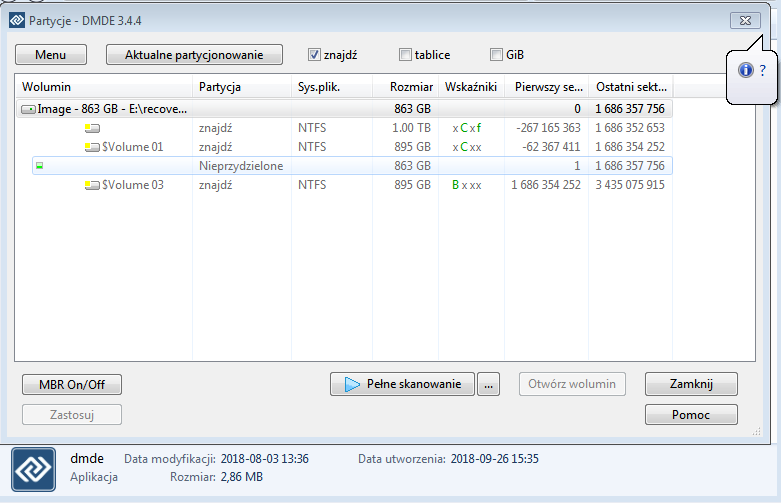Click Otwórz wolumin button
781x503 pixels.
click(x=572, y=384)
